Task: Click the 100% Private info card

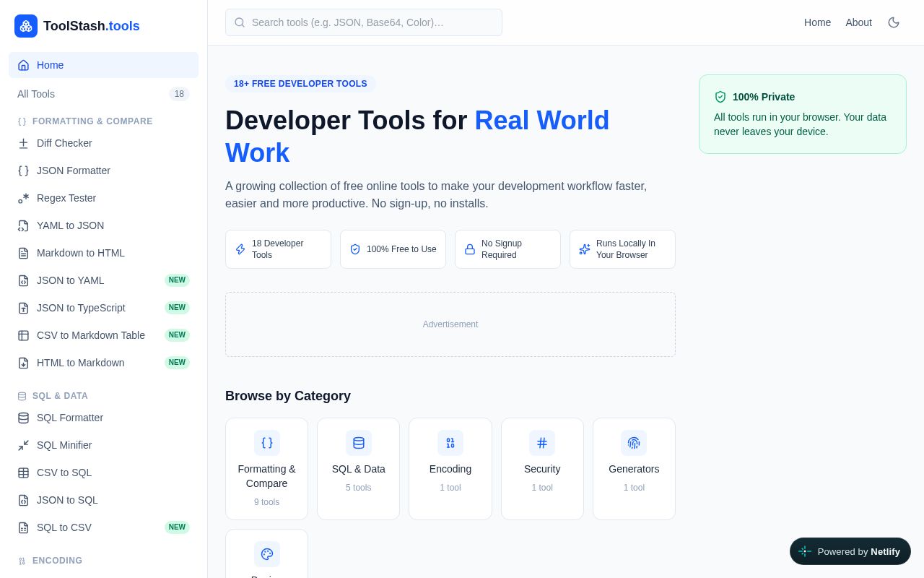Action: point(803,114)
